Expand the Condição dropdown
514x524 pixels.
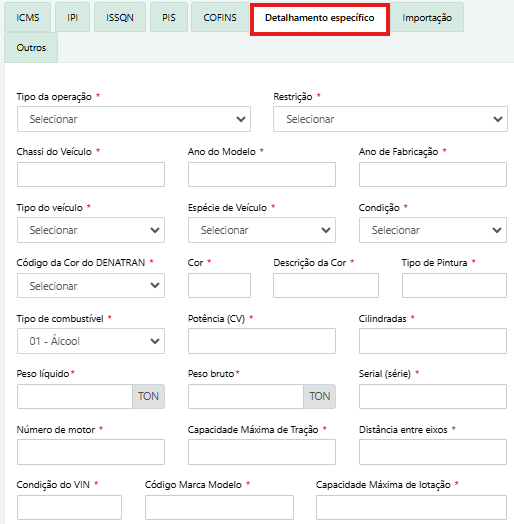point(433,230)
